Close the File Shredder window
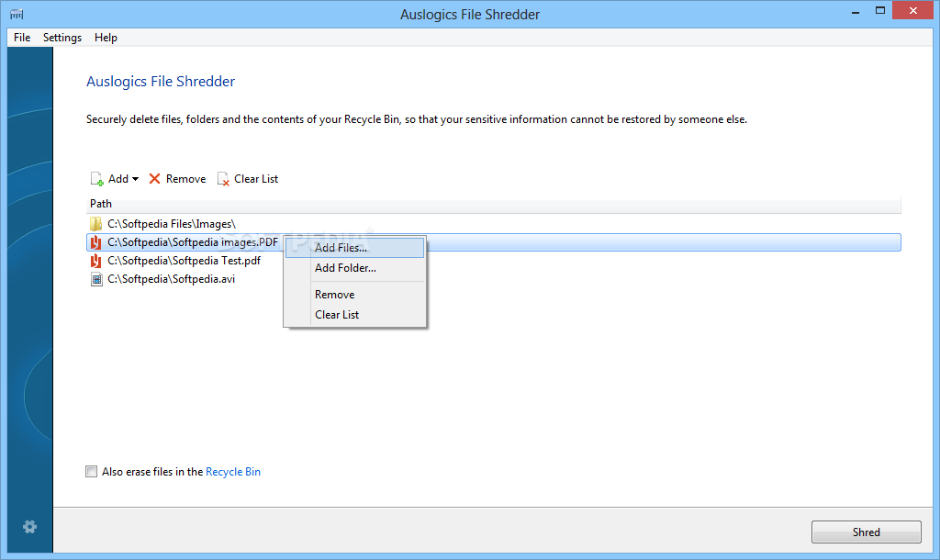The height and width of the screenshot is (560, 940). (x=913, y=11)
